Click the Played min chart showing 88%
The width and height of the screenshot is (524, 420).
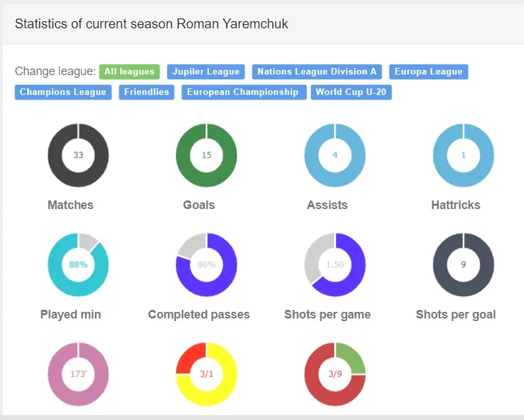pos(78,265)
